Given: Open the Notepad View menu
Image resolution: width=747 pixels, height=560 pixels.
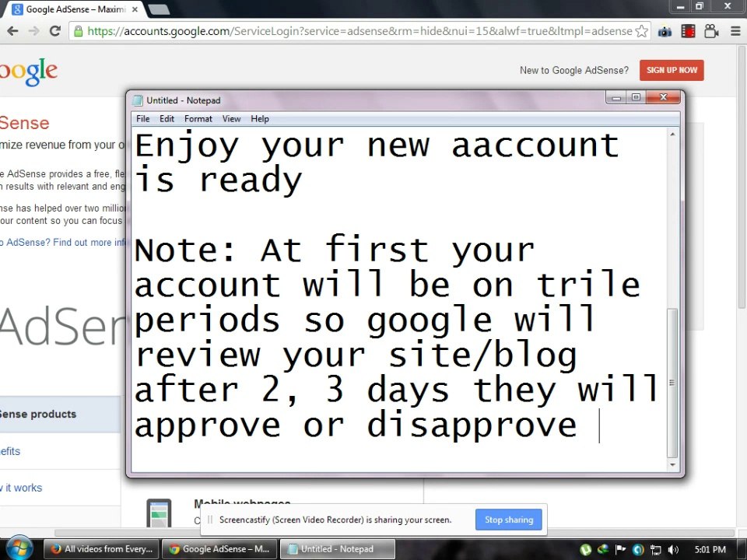Looking at the screenshot, I should coord(232,118).
